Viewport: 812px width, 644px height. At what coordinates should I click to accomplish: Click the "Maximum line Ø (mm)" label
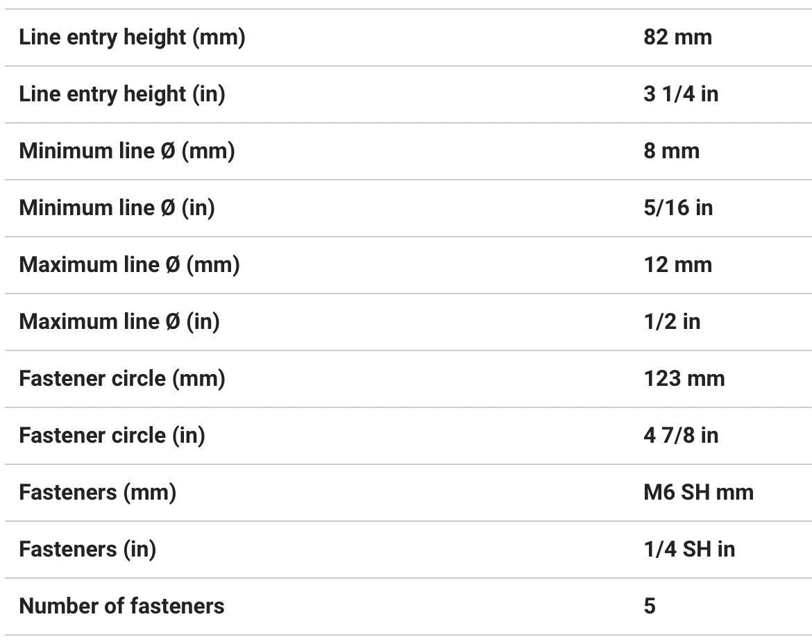click(129, 265)
